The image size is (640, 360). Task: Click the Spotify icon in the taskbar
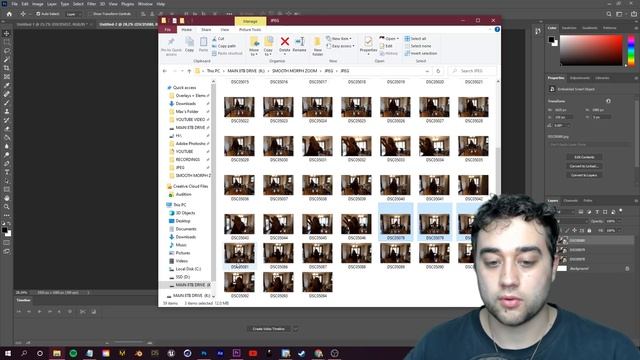tap(73, 353)
